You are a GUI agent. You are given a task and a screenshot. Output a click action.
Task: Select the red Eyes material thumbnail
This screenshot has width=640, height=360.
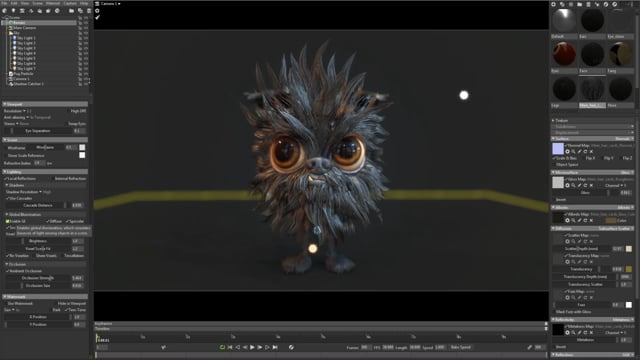(x=564, y=54)
